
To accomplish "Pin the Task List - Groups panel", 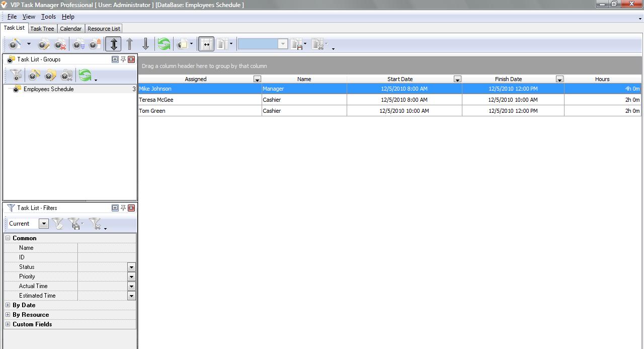I will point(123,59).
